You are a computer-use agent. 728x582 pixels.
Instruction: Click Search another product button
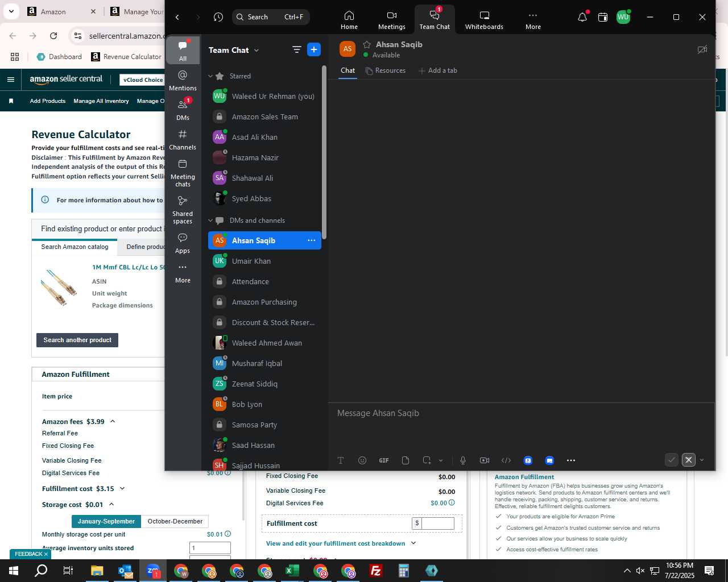[x=77, y=340]
